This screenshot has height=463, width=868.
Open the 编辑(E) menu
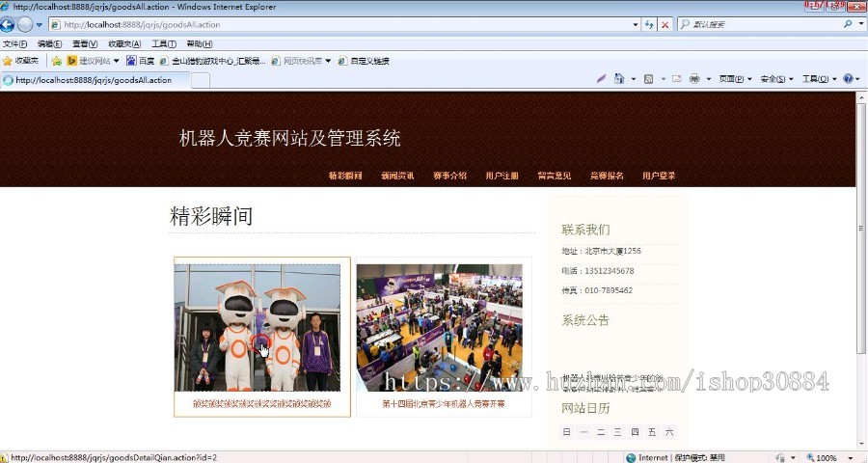point(49,43)
